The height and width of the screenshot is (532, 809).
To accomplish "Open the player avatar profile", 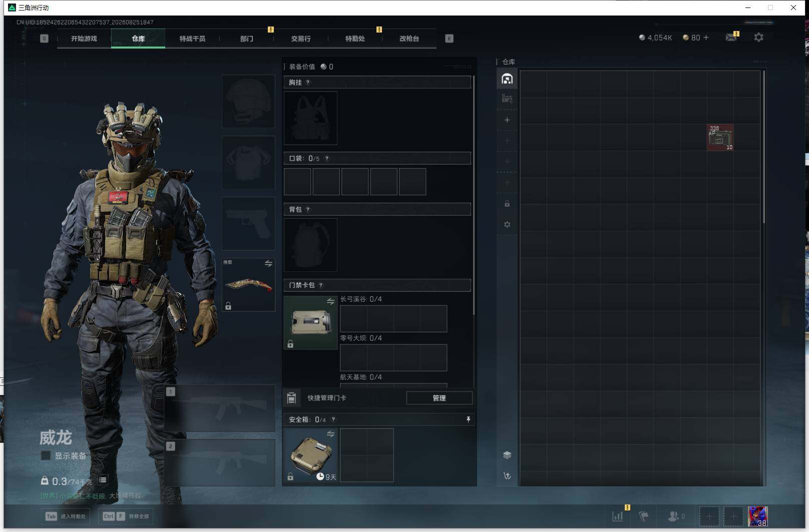I will [757, 516].
